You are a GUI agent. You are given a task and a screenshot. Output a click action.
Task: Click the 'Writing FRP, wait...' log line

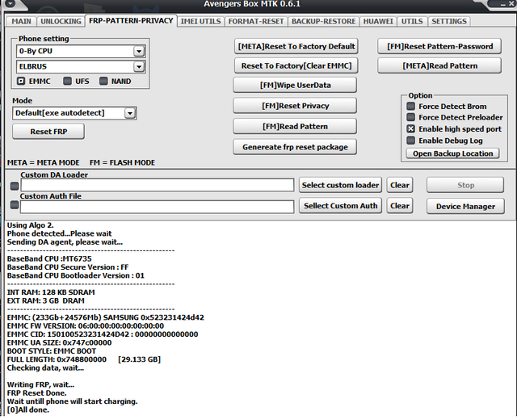41,384
